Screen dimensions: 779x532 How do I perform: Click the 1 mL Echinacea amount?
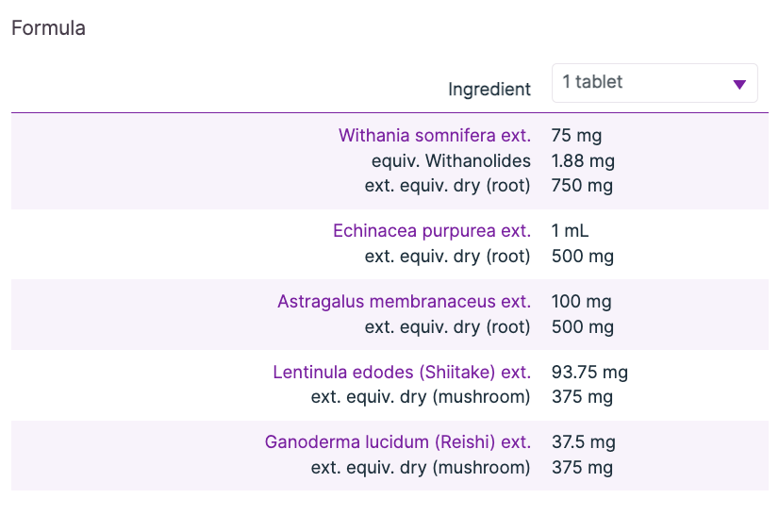pyautogui.click(x=571, y=231)
